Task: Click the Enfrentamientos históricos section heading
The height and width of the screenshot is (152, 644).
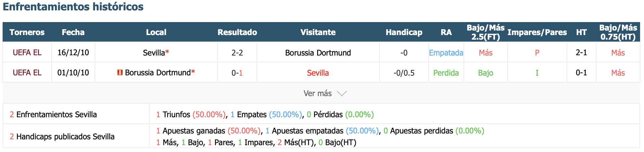Action: (x=73, y=6)
